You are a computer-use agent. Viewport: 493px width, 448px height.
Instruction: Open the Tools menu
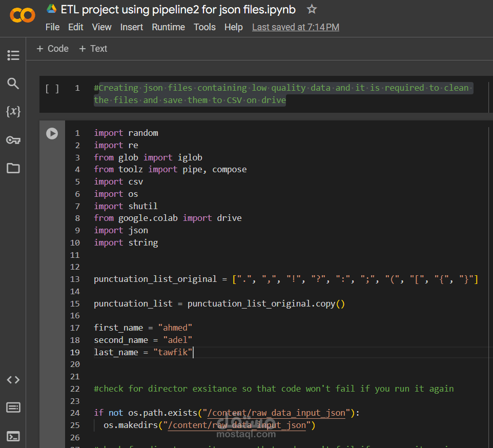204,27
